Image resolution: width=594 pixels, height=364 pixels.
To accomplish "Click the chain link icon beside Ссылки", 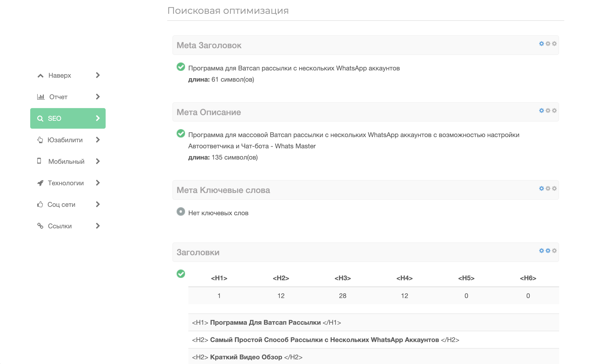I will tap(40, 226).
